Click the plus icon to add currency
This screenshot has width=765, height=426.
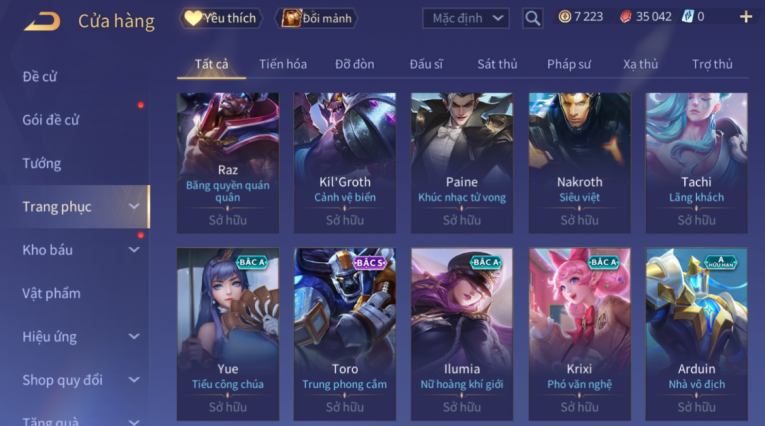click(x=745, y=17)
